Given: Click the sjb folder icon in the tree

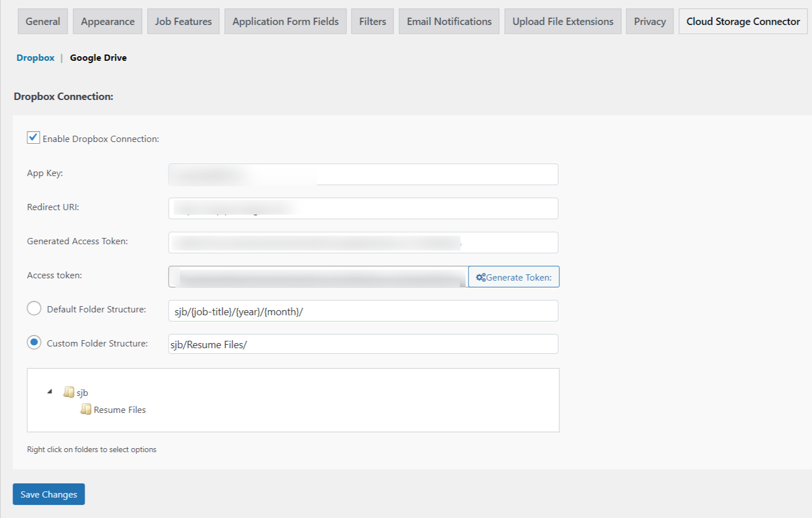Looking at the screenshot, I should click(x=68, y=392).
